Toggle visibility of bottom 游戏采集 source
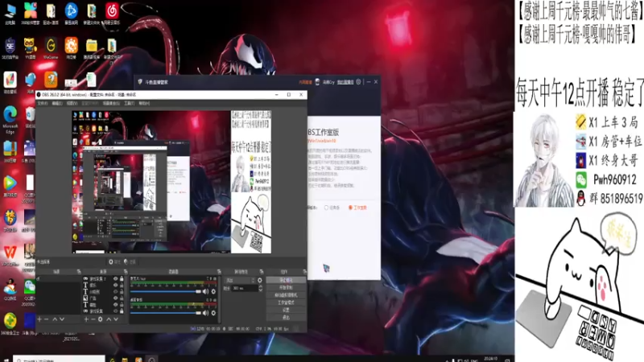This screenshot has width=644, height=362. pos(115,311)
